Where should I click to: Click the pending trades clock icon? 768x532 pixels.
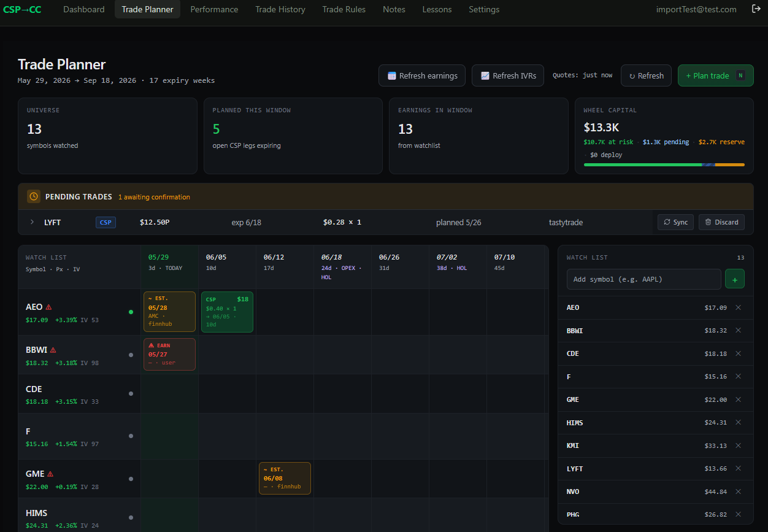coord(34,197)
